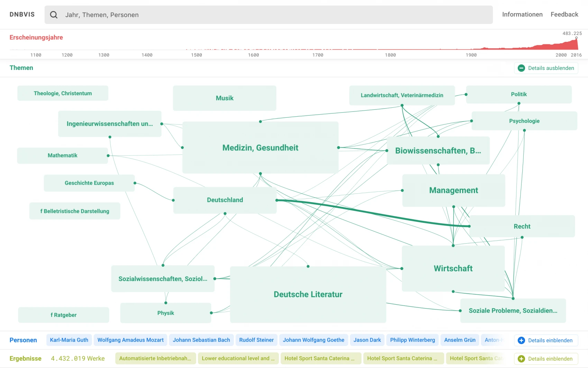Click the blue plus icon in Personen row

(521, 340)
